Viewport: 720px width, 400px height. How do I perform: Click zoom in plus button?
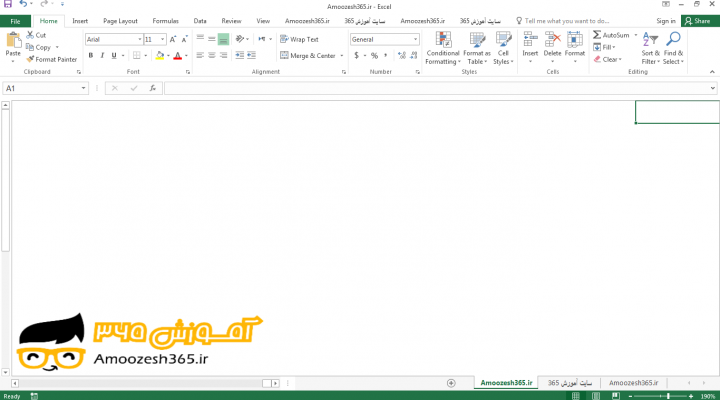pos(691,396)
